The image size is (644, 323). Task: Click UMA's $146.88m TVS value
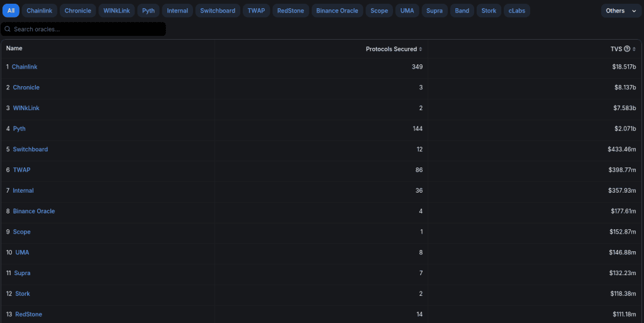pos(623,252)
